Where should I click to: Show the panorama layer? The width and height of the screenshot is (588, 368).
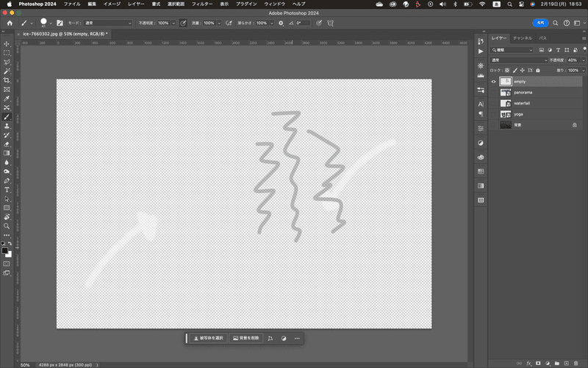point(493,93)
